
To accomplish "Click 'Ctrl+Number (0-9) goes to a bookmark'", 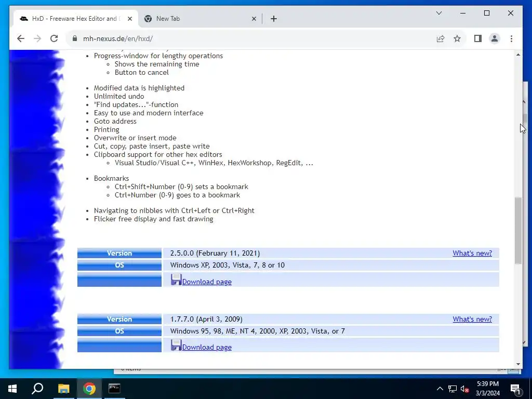I will point(177,195).
